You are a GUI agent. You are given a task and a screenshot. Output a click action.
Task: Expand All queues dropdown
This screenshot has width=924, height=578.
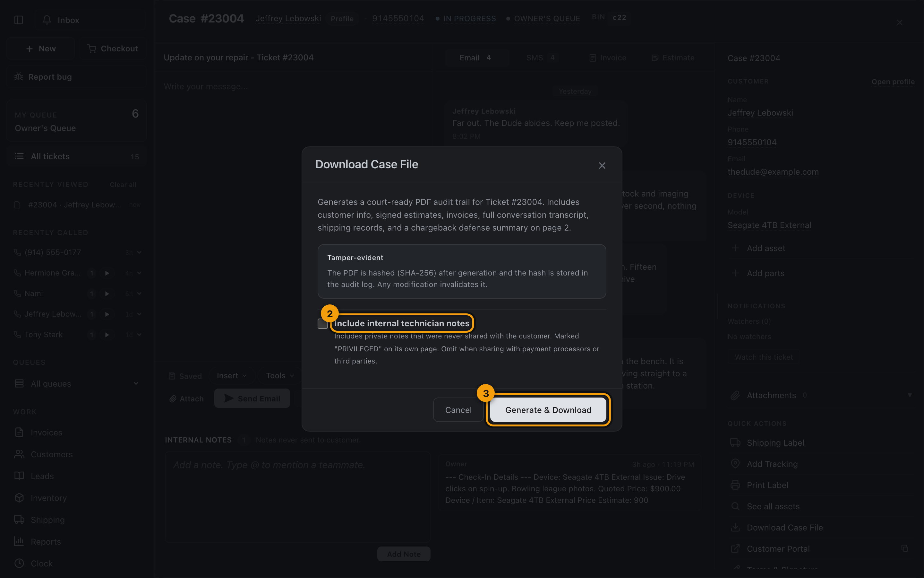pyautogui.click(x=77, y=383)
